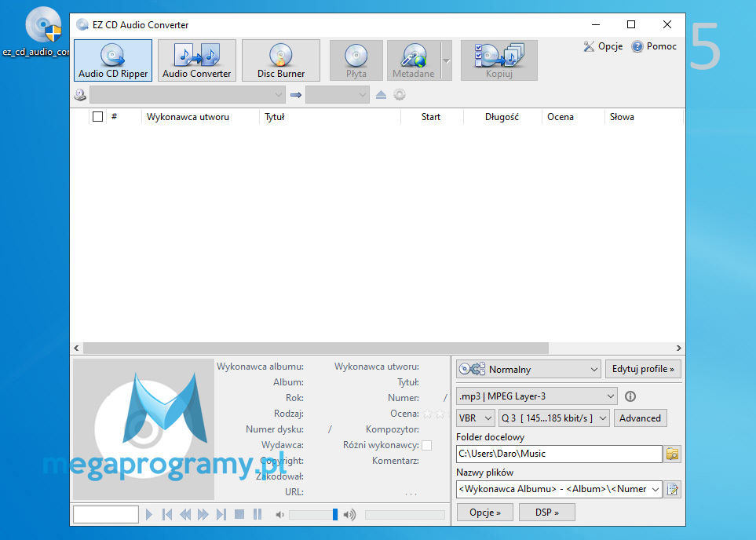Skip to the previous track

(x=167, y=514)
